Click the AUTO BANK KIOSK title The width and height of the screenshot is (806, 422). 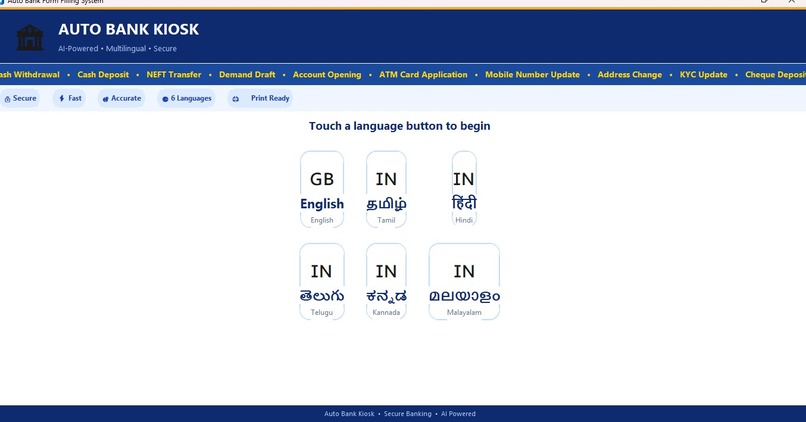129,29
